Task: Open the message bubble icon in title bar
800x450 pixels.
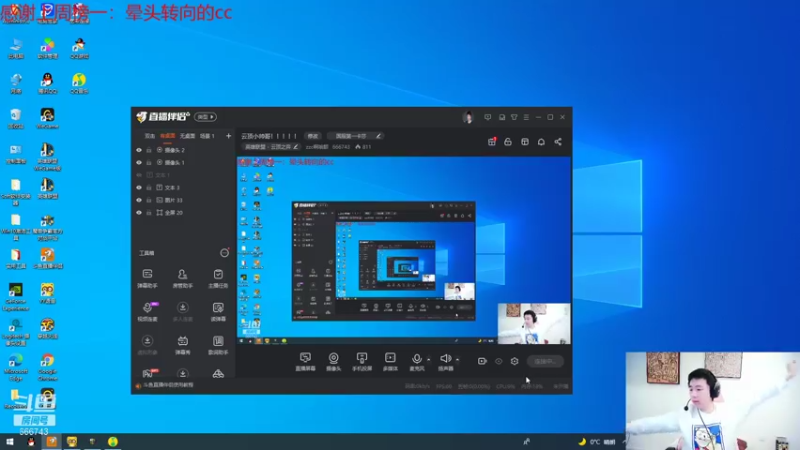Action: pyautogui.click(x=487, y=117)
